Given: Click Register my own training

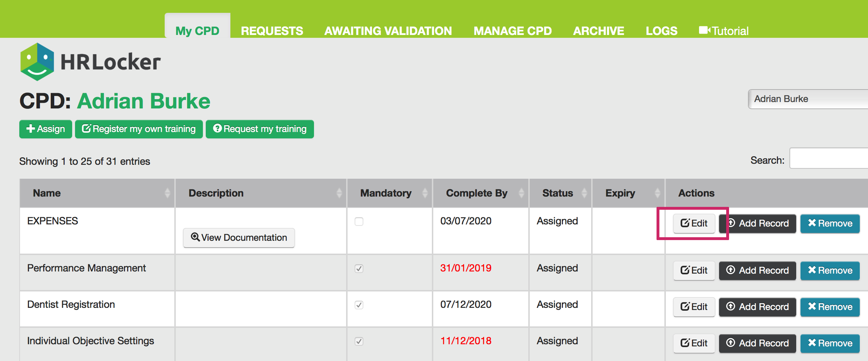Looking at the screenshot, I should pos(139,129).
